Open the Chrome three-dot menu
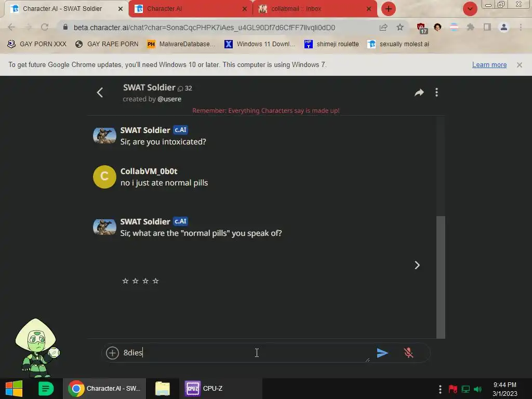The height and width of the screenshot is (399, 532). pyautogui.click(x=521, y=27)
